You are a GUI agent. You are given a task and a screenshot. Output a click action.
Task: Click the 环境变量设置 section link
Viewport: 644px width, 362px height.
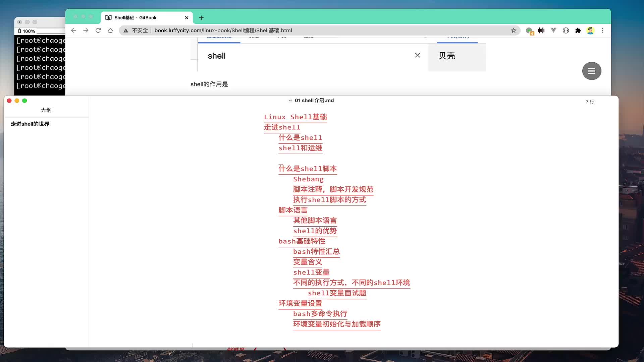click(300, 303)
